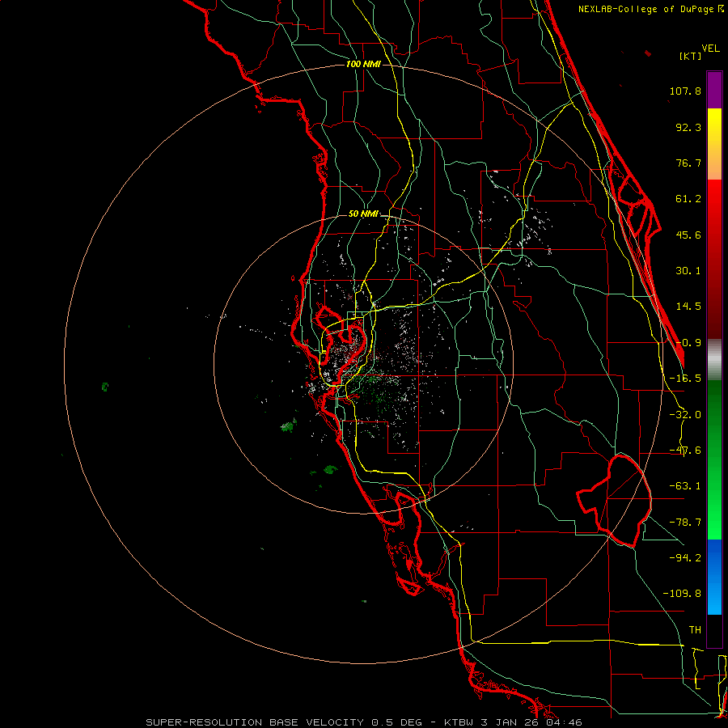This screenshot has width=728, height=728.
Task: Select the 45.6 scale value
Action: tap(688, 235)
